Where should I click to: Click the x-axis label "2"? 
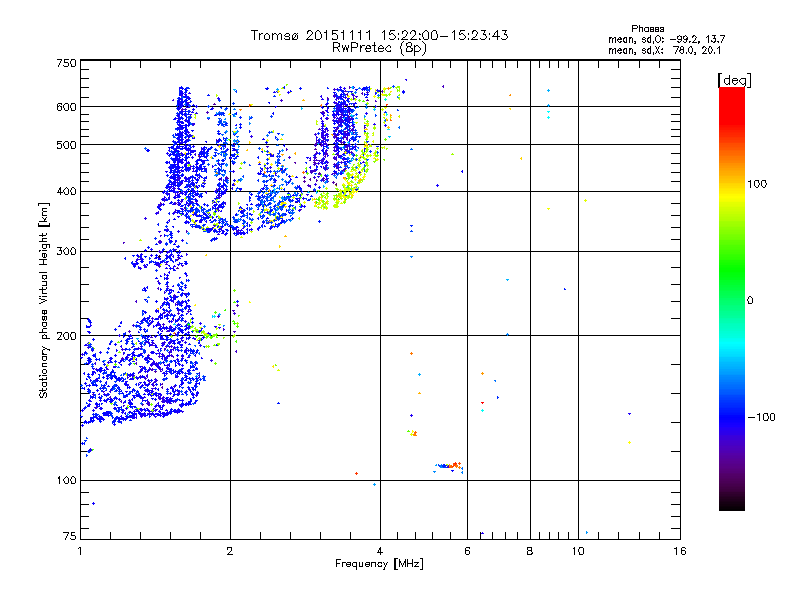230,551
